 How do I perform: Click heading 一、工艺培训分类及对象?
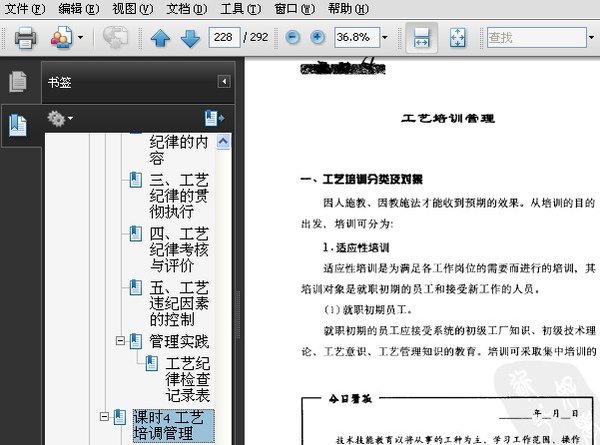362,179
